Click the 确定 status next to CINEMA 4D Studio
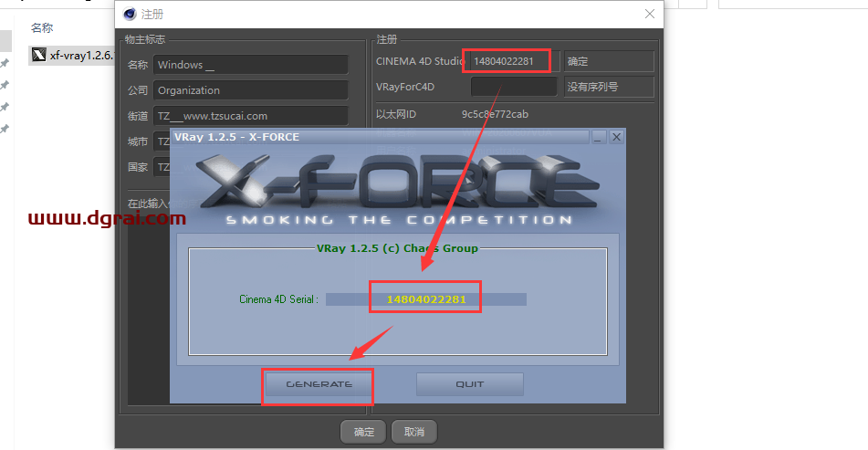The image size is (868, 450). (609, 61)
